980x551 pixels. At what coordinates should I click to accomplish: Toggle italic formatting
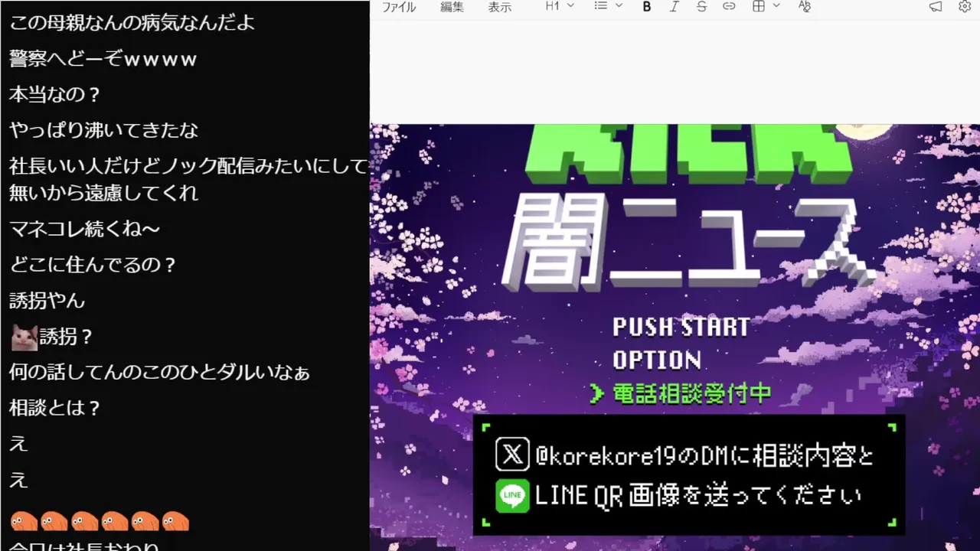(674, 6)
